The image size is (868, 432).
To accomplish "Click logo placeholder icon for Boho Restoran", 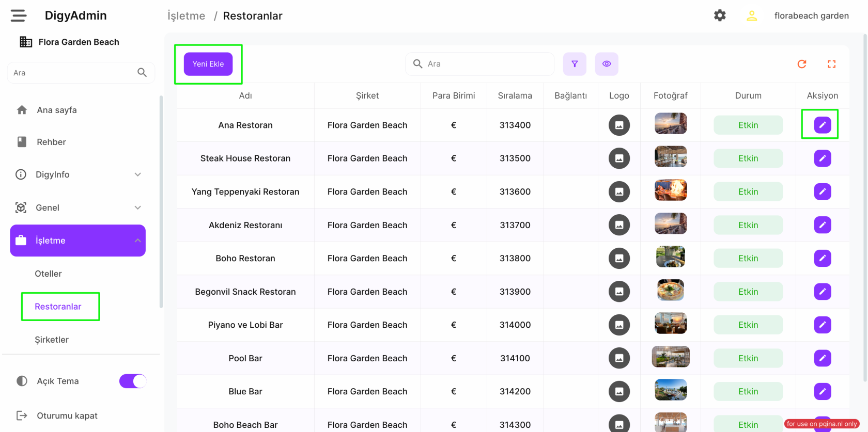I will 619,258.
